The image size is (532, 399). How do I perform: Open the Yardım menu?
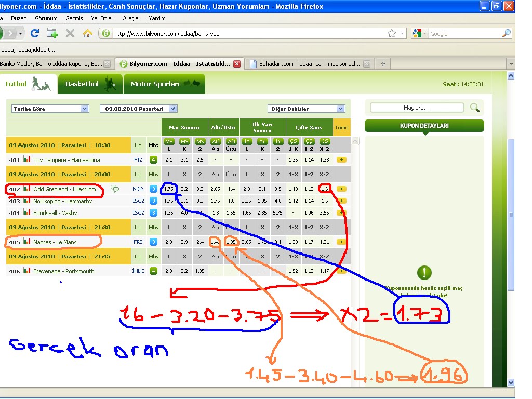pos(157,18)
